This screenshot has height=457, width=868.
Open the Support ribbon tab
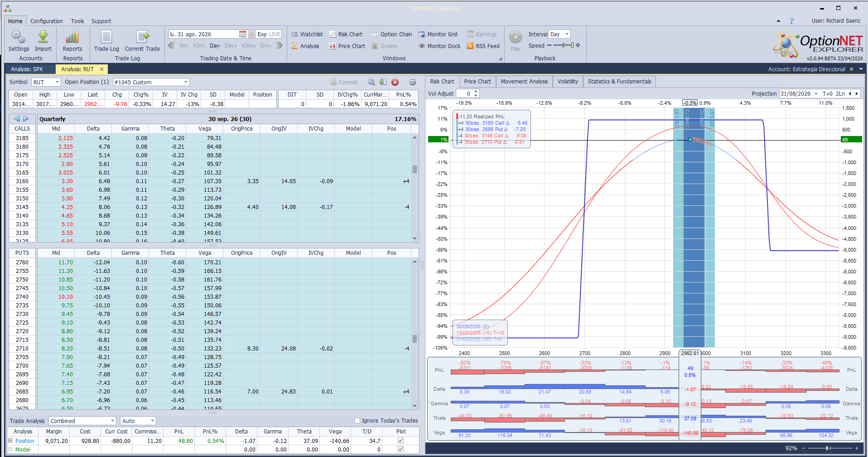click(x=101, y=21)
